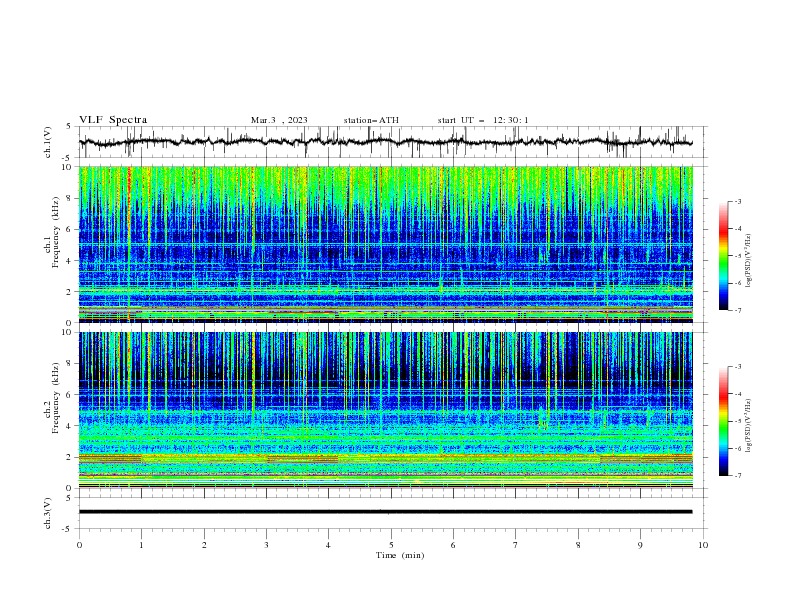Viewport: 792px width, 612px height.
Task: Click the 'ch.1(V)' axis label
Action: point(48,142)
